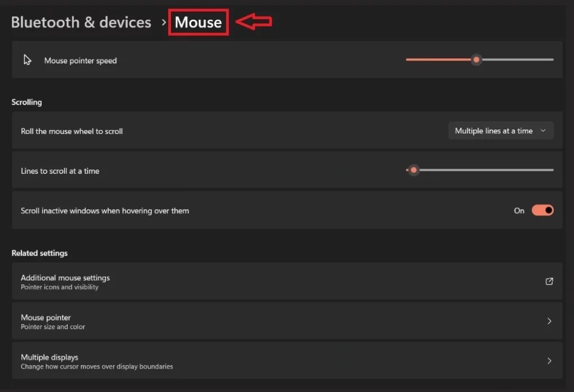Click the 'Related settings' section heading
This screenshot has height=392, width=574.
pyautogui.click(x=39, y=253)
